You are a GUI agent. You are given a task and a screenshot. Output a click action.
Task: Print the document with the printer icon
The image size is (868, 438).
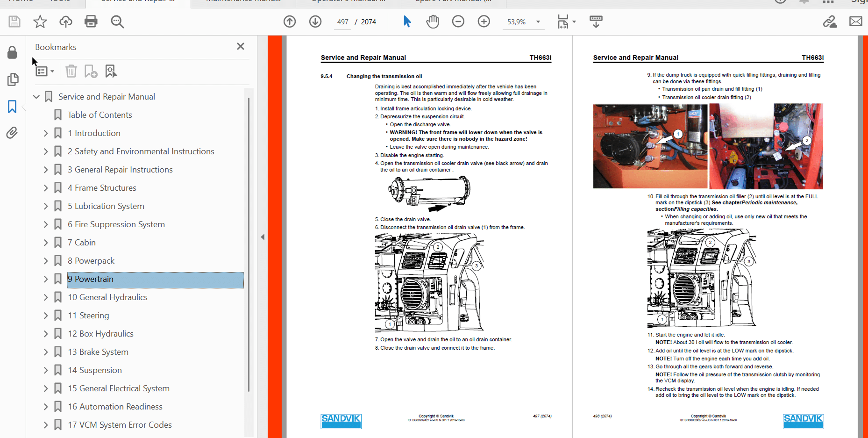(91, 22)
